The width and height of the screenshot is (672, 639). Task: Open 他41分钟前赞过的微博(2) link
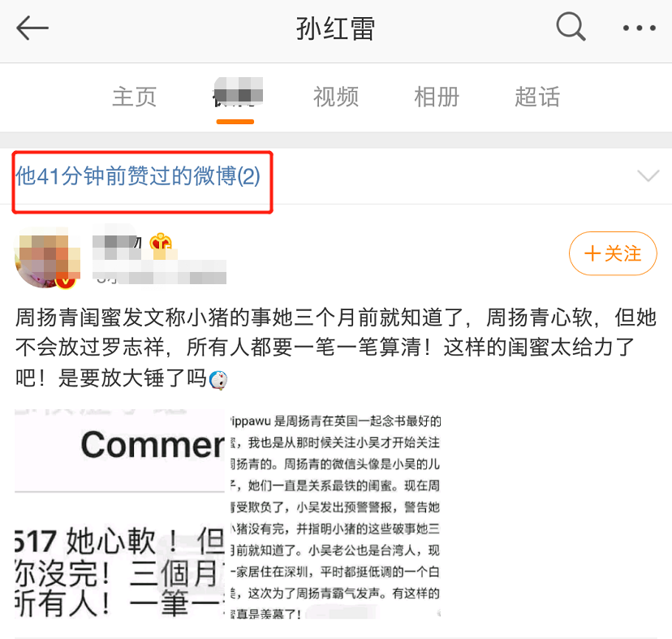(138, 176)
